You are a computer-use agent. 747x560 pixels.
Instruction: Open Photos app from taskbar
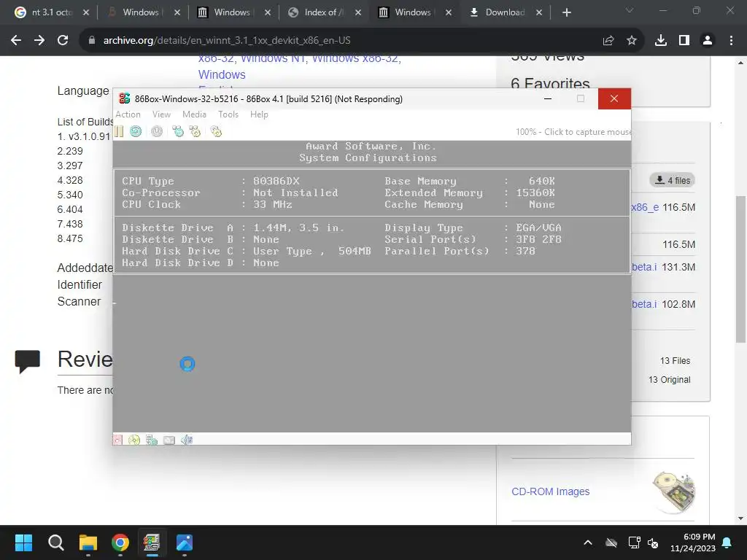point(185,542)
